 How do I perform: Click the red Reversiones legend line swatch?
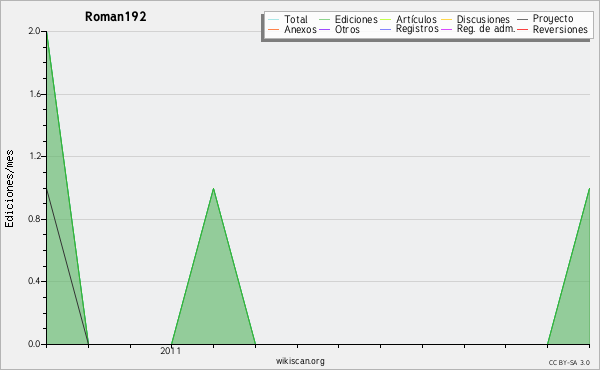point(522,29)
